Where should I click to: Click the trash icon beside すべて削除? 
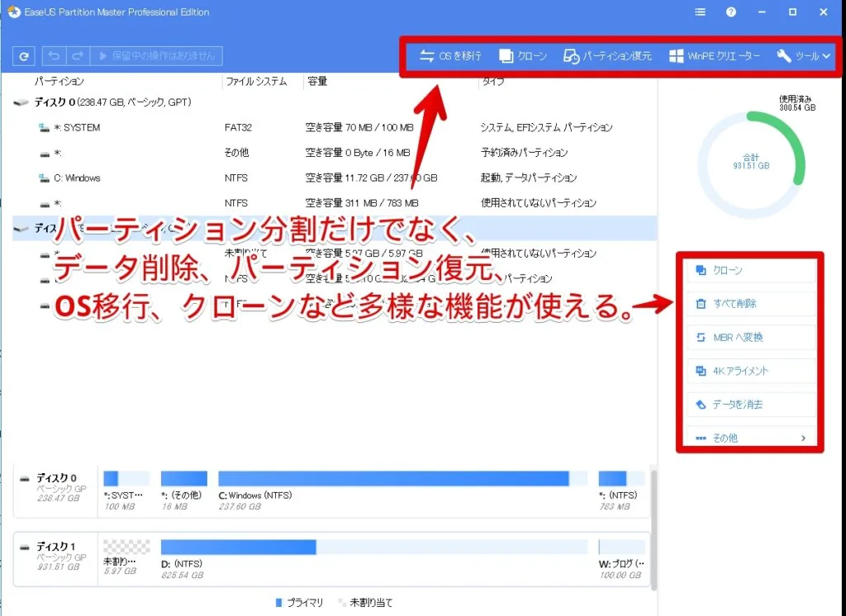[701, 304]
